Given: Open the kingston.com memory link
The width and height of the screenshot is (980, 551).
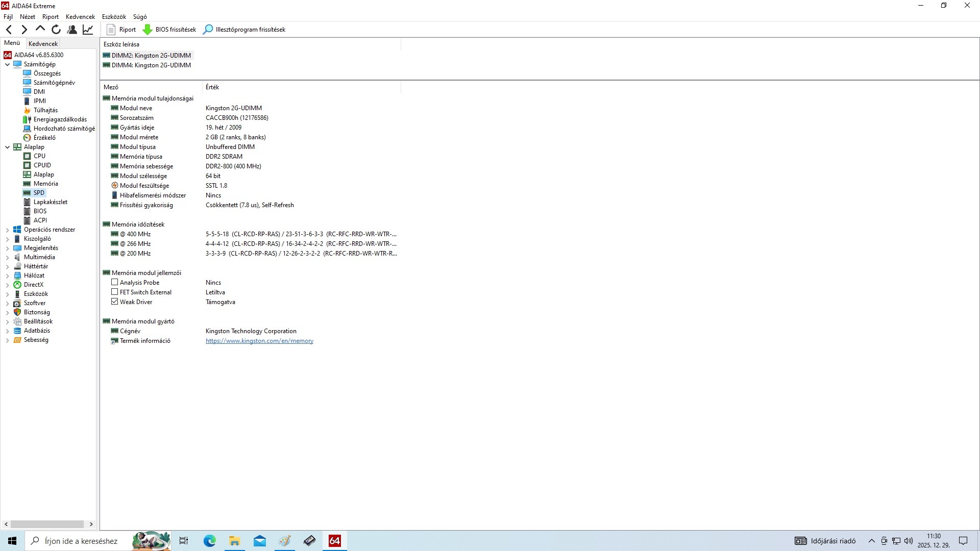Looking at the screenshot, I should point(259,341).
